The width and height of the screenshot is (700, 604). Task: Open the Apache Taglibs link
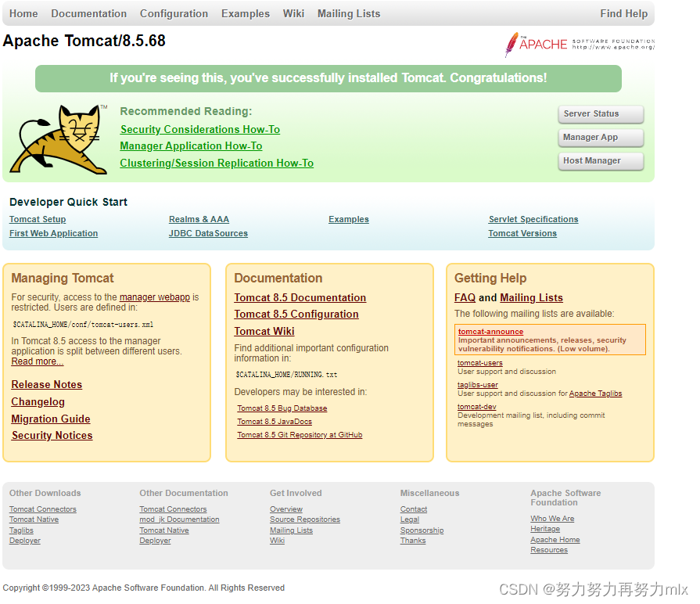pos(595,394)
